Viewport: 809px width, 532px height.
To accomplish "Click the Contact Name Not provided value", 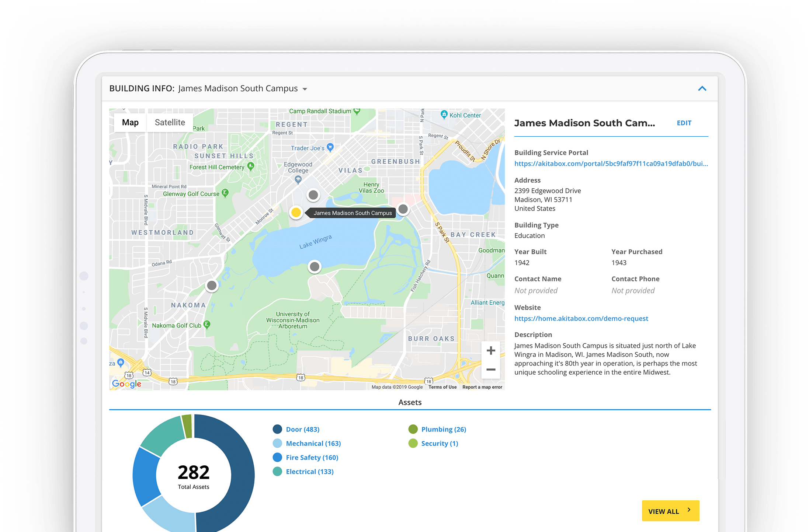I will [x=536, y=291].
